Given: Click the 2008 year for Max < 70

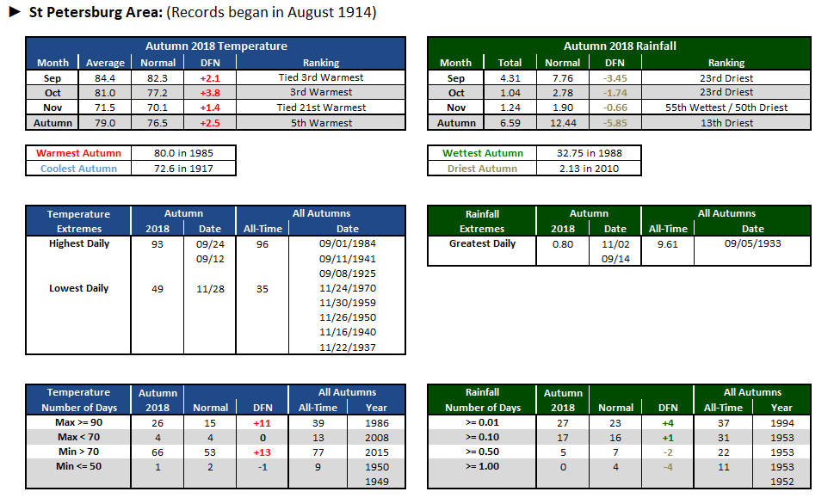Looking at the screenshot, I should click(x=377, y=438).
